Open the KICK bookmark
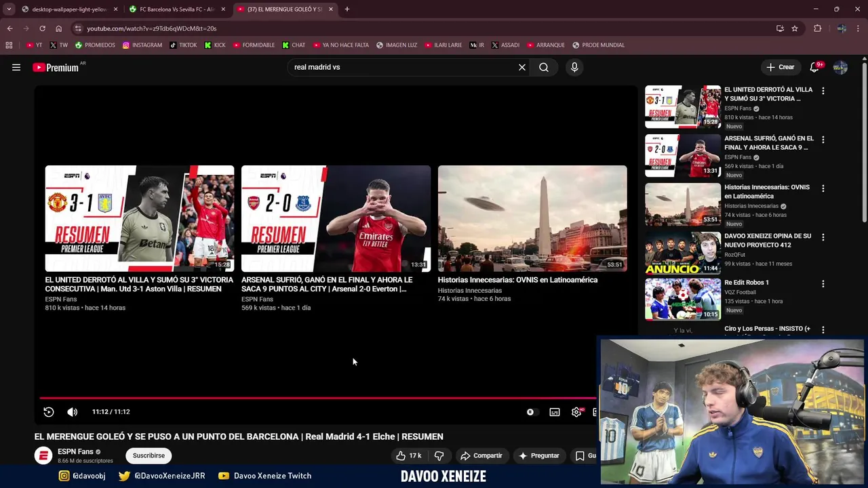Viewport: 868px width, 488px height. pyautogui.click(x=215, y=45)
